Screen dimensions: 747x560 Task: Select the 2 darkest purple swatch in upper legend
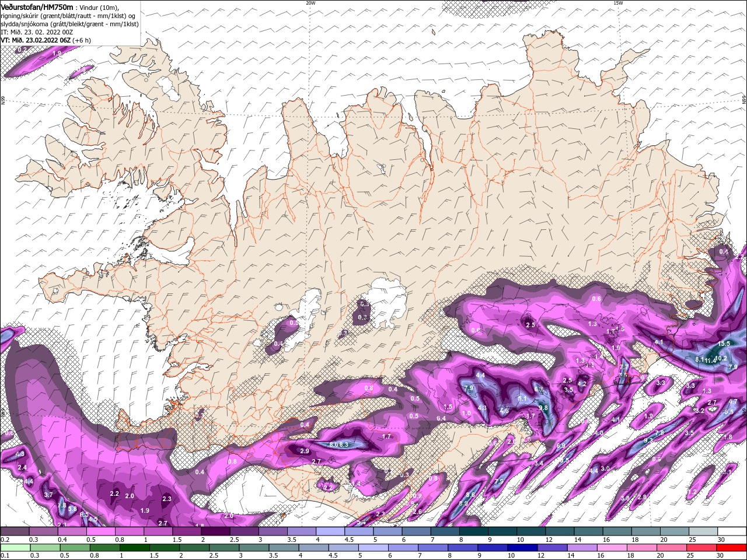(215, 531)
